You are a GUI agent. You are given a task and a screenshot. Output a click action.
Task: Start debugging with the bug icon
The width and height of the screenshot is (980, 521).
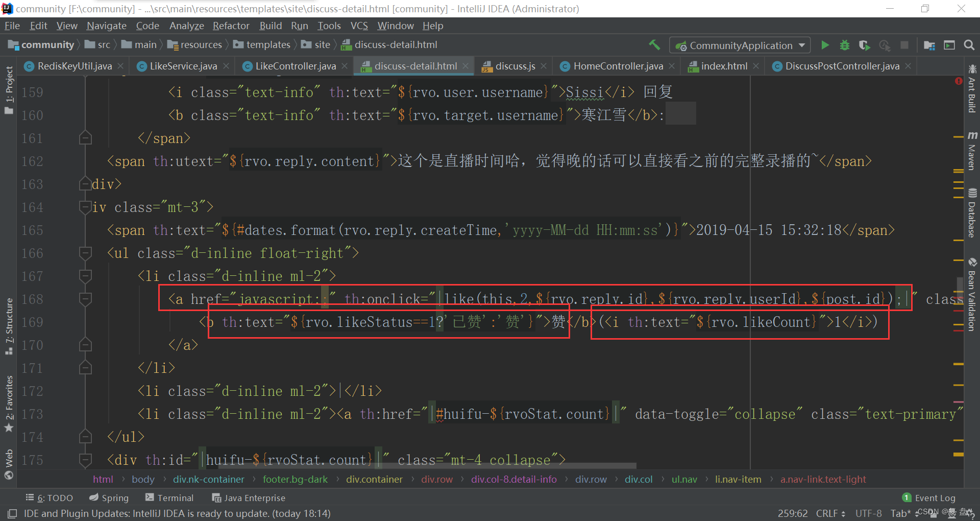845,45
